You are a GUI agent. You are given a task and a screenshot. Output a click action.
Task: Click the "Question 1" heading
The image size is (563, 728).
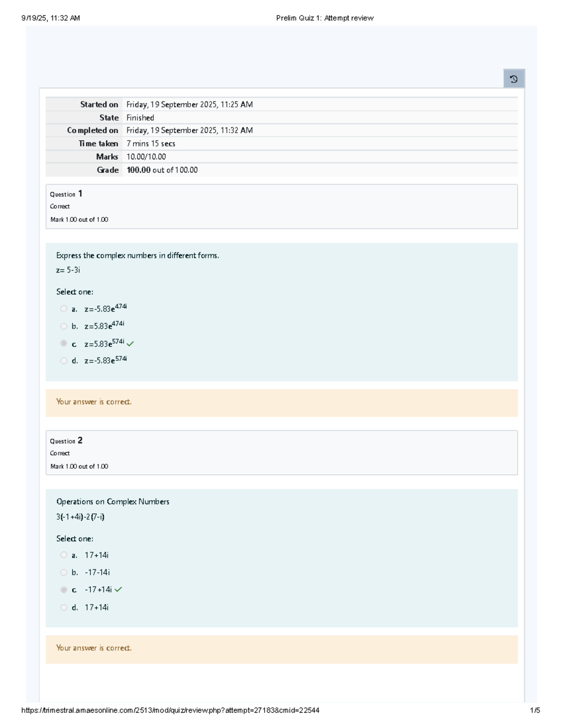point(66,194)
